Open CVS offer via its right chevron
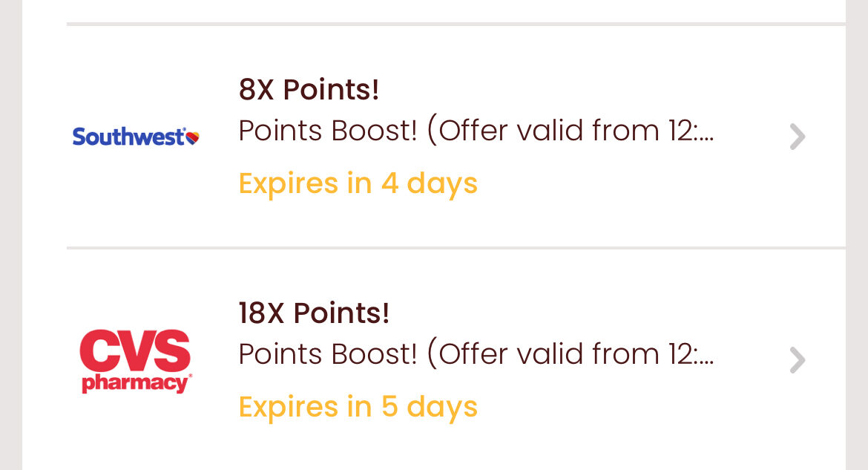 coord(797,361)
